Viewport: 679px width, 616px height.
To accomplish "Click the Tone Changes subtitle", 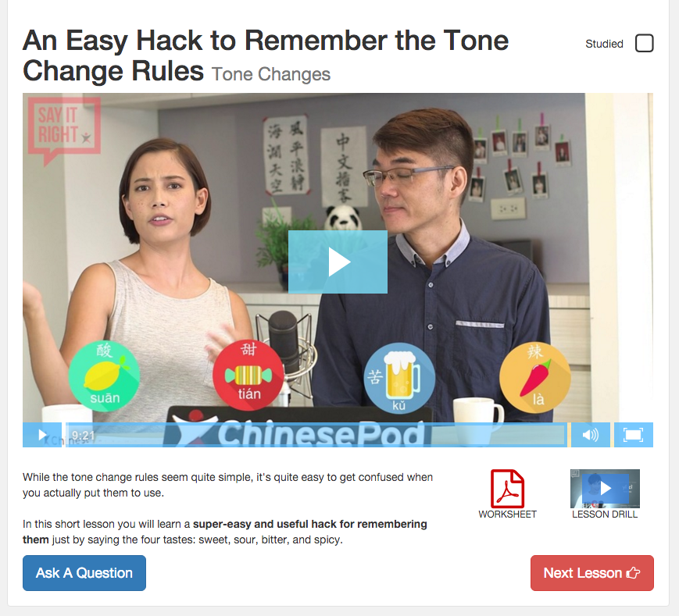I will 271,74.
